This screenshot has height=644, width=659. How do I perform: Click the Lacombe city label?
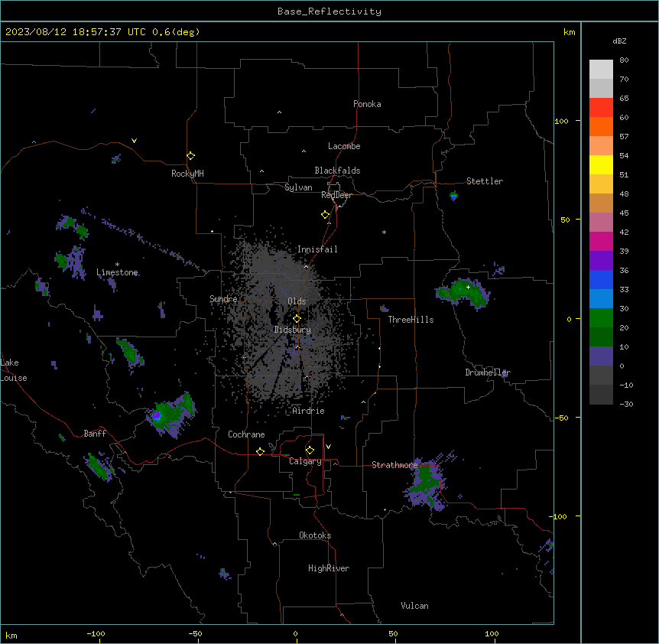pos(344,146)
